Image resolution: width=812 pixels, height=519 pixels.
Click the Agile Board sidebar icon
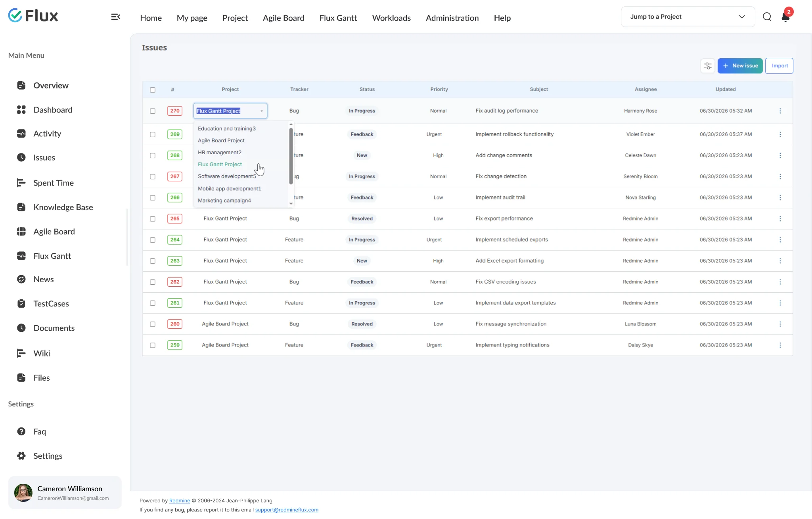click(21, 232)
